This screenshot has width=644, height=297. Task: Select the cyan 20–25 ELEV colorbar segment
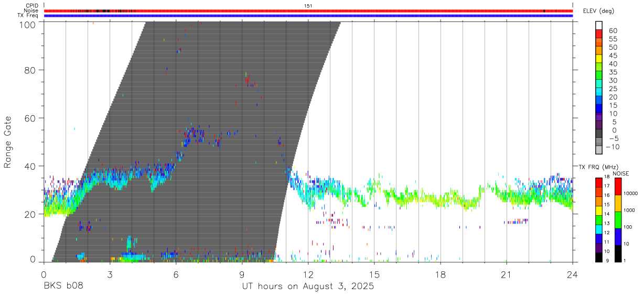pyautogui.click(x=599, y=93)
